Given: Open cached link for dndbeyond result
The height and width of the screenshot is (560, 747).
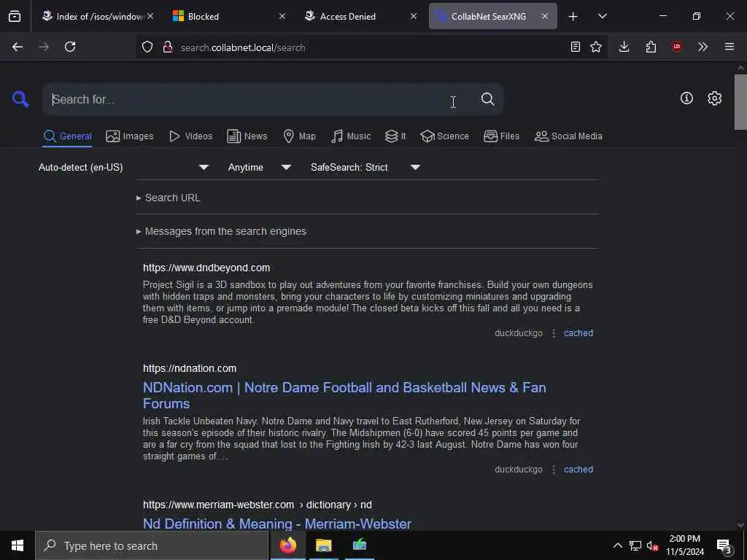Looking at the screenshot, I should pos(578,332).
